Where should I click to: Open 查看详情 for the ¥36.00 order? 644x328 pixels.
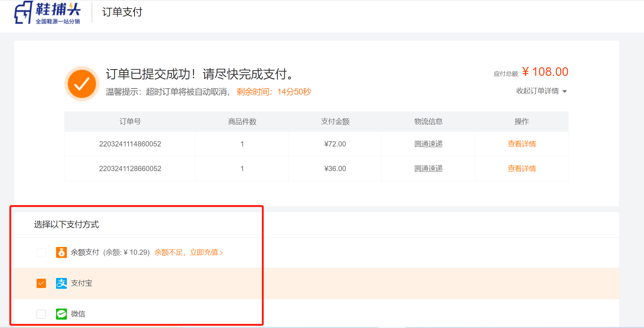pyautogui.click(x=521, y=168)
